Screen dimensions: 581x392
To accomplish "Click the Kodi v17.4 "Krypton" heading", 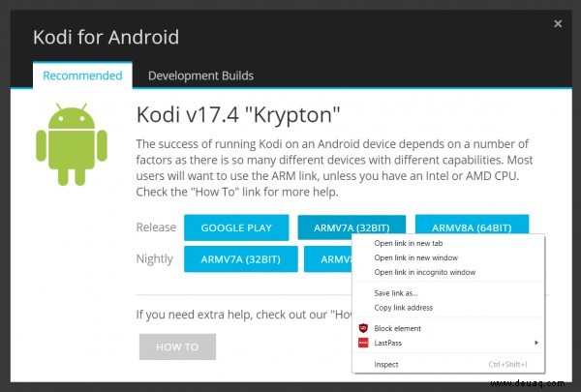I will [238, 114].
